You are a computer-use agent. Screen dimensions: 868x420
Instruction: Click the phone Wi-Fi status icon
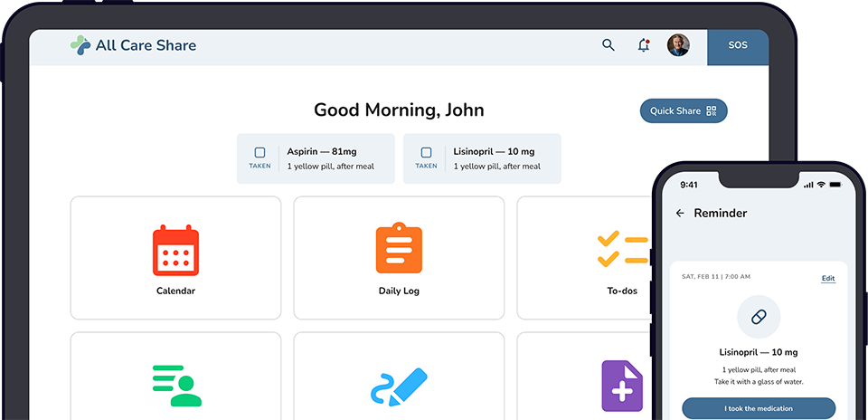821,185
